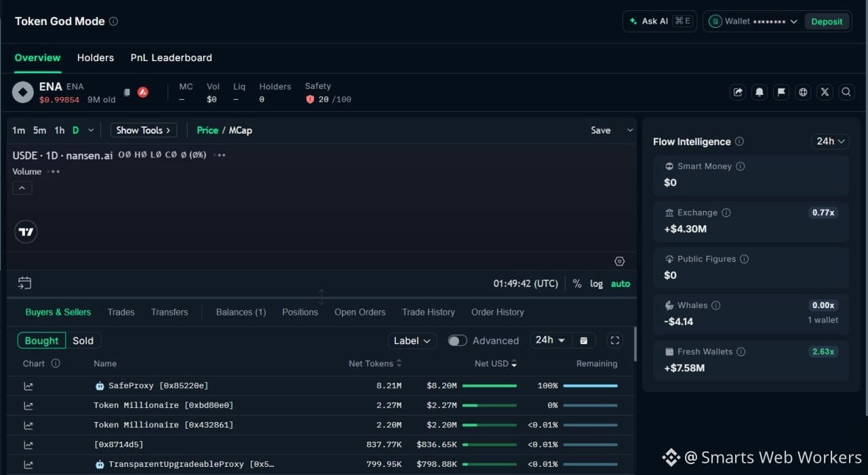
Task: Click the search magnifier icon
Action: coord(846,92)
